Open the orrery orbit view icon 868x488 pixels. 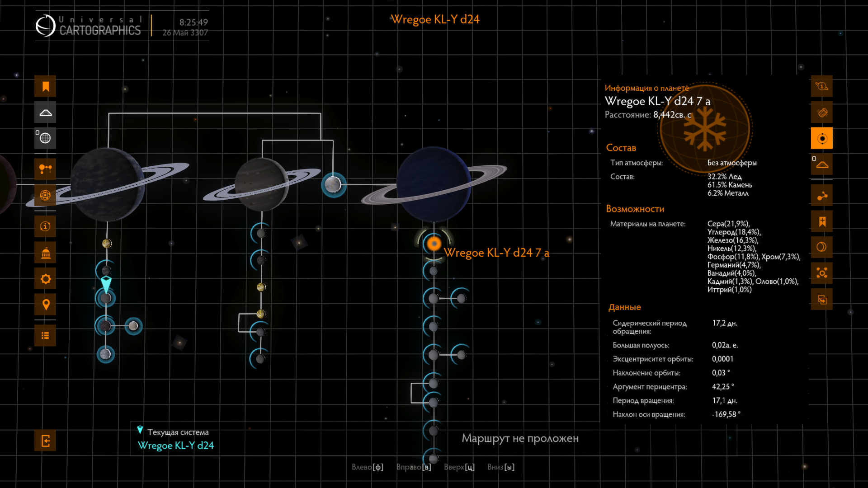click(x=45, y=195)
